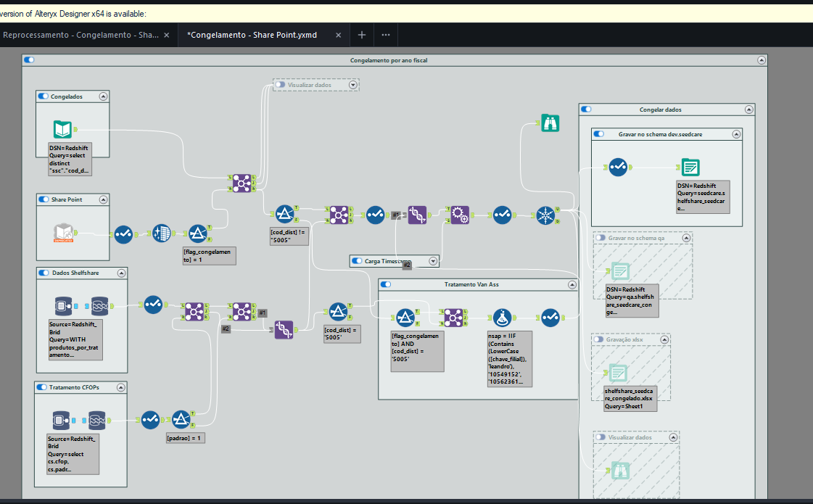The height and width of the screenshot is (504, 813).
Task: Select the Filter tool labeled [cod_dist] = '5005'
Action: (338, 312)
